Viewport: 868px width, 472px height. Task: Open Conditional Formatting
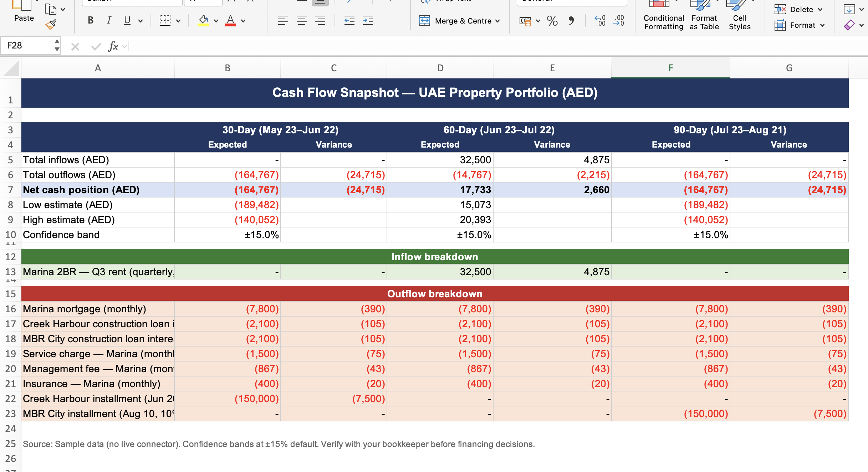tap(664, 16)
